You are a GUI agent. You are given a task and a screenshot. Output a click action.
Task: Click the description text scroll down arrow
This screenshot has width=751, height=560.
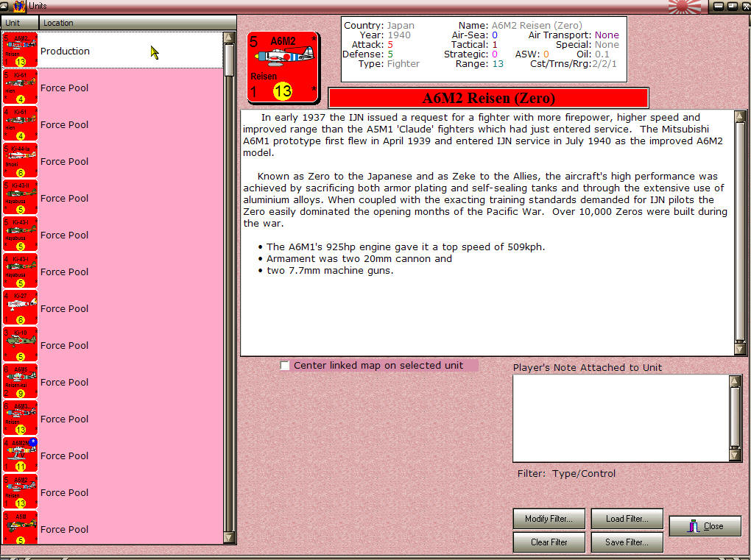pyautogui.click(x=739, y=350)
